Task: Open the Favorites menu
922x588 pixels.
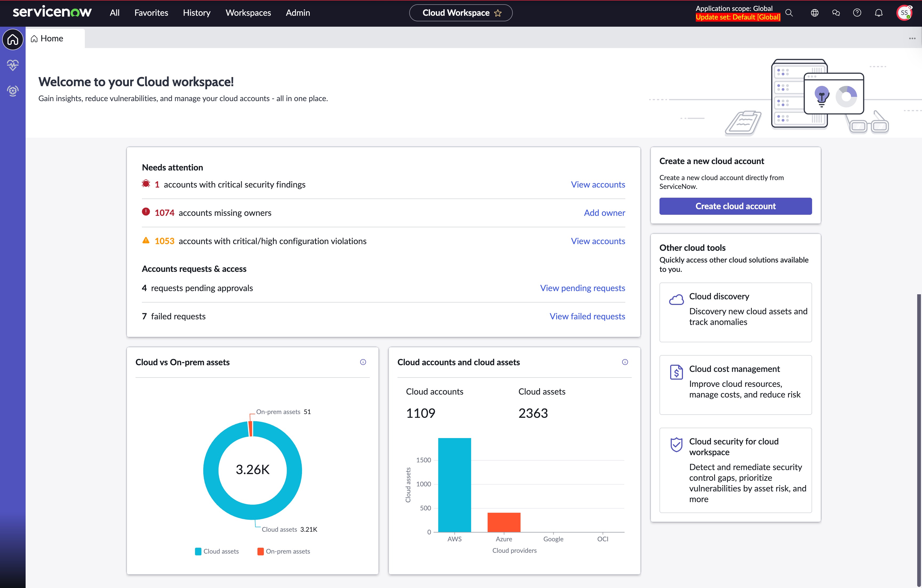Action: [151, 13]
